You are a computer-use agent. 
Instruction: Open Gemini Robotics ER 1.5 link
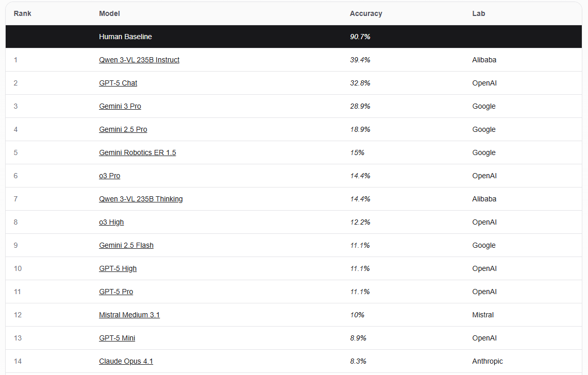[138, 152]
